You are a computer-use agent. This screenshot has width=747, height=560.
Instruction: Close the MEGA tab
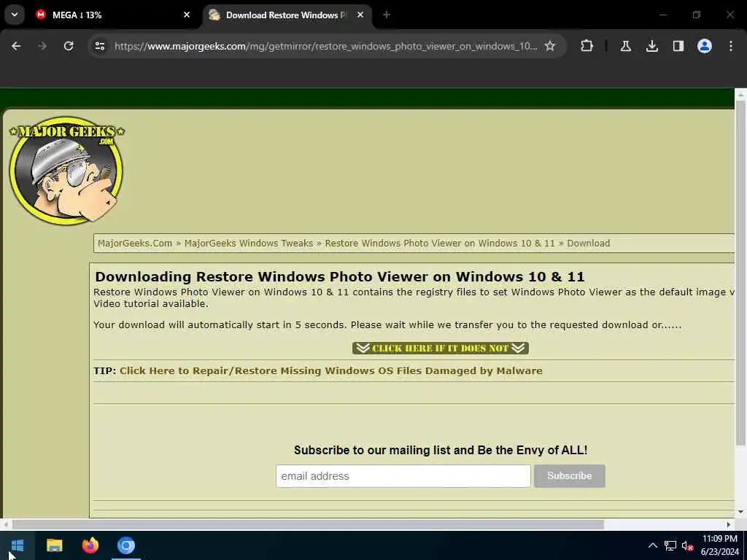187,15
